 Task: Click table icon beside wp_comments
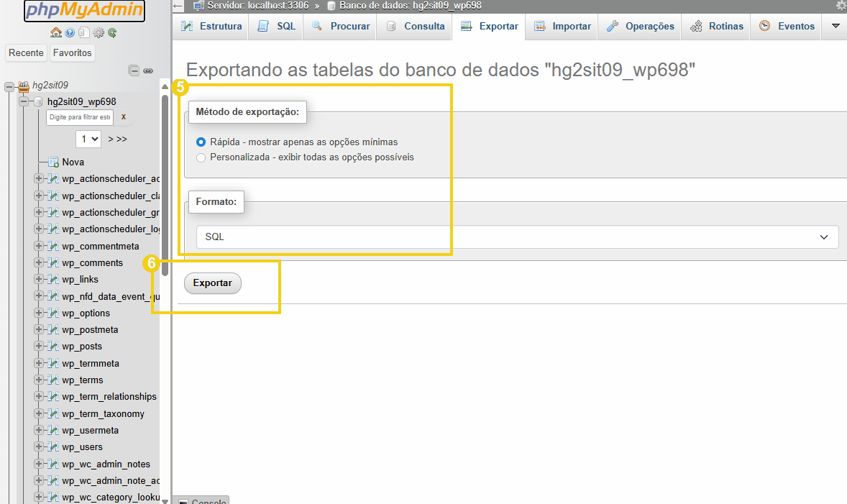53,262
